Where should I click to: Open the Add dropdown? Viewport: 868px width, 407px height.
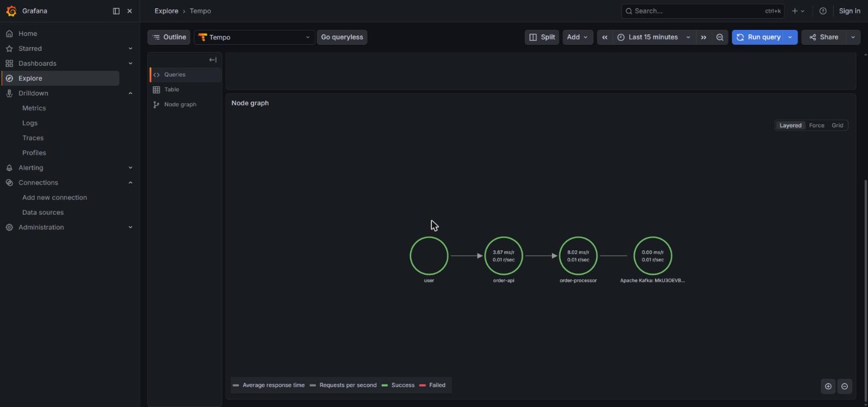[x=577, y=38]
